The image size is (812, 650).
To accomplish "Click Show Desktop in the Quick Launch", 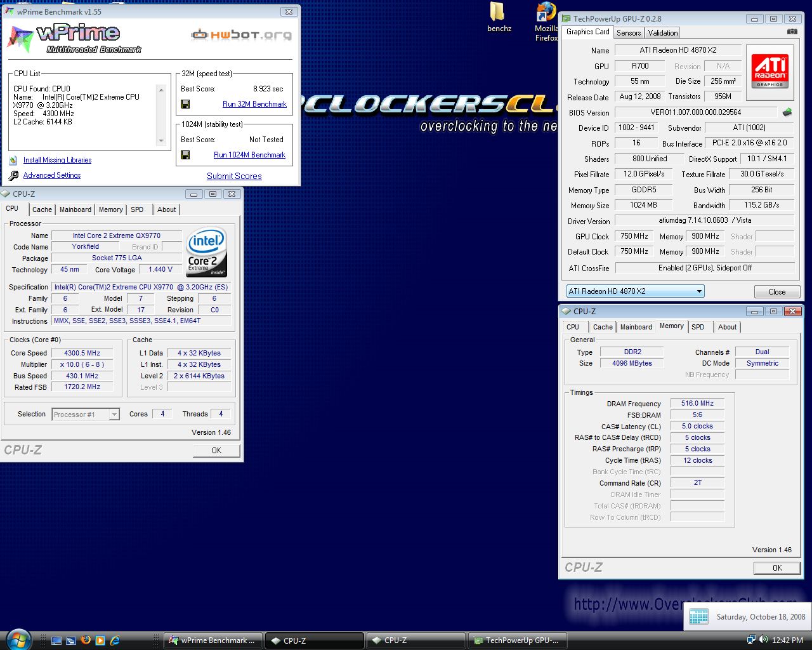I will (56, 640).
